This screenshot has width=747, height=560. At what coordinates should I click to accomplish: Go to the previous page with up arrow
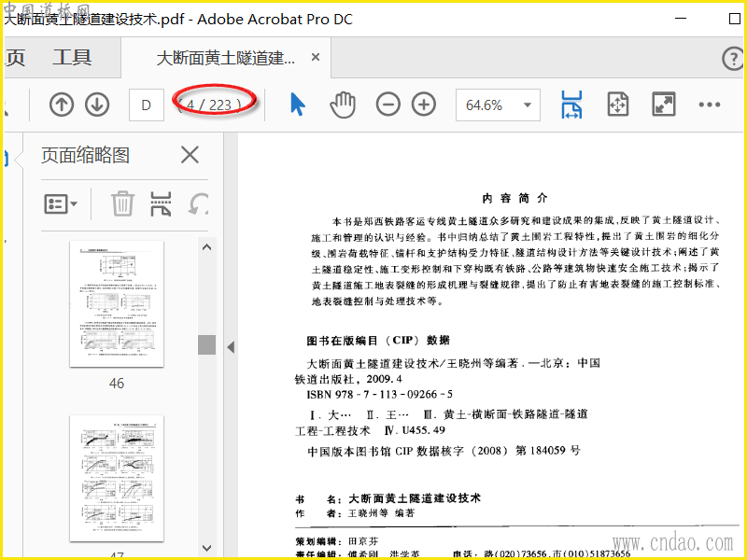62,105
